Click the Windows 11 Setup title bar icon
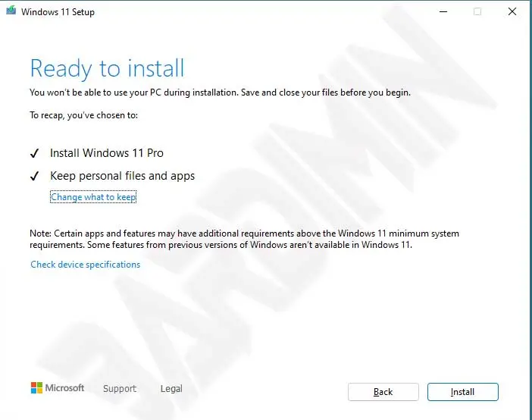 tap(11, 11)
